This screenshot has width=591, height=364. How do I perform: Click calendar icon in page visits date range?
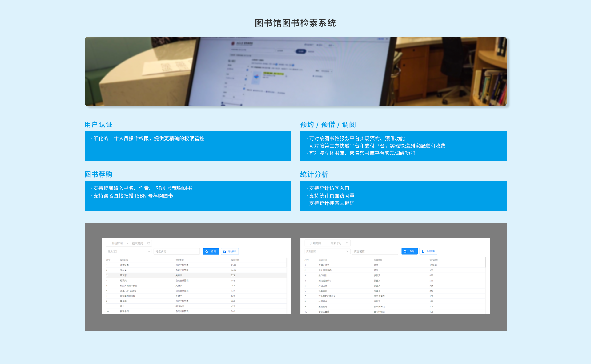347,243
